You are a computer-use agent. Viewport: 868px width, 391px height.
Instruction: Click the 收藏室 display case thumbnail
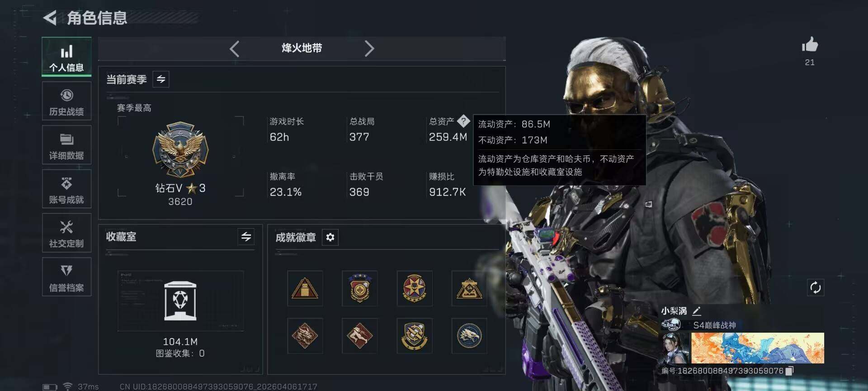tap(180, 301)
